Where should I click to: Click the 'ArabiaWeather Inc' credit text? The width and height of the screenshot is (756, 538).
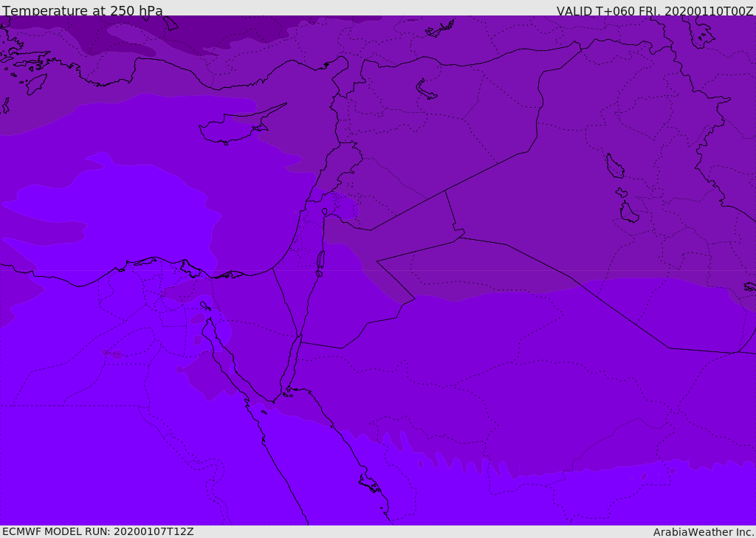point(704,532)
